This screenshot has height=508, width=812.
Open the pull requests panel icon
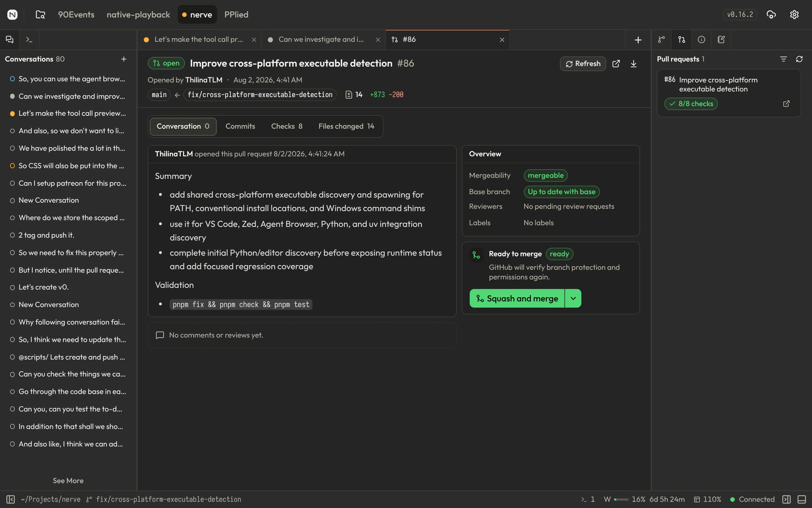click(x=681, y=40)
